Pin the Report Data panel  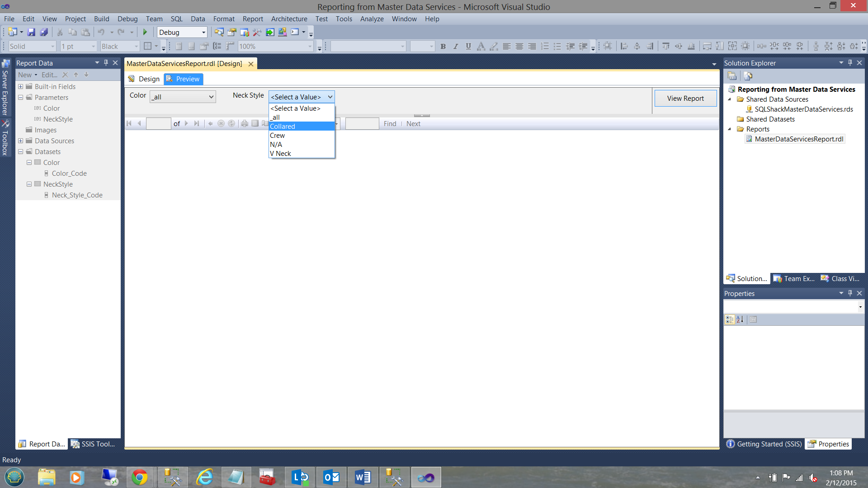pos(106,63)
